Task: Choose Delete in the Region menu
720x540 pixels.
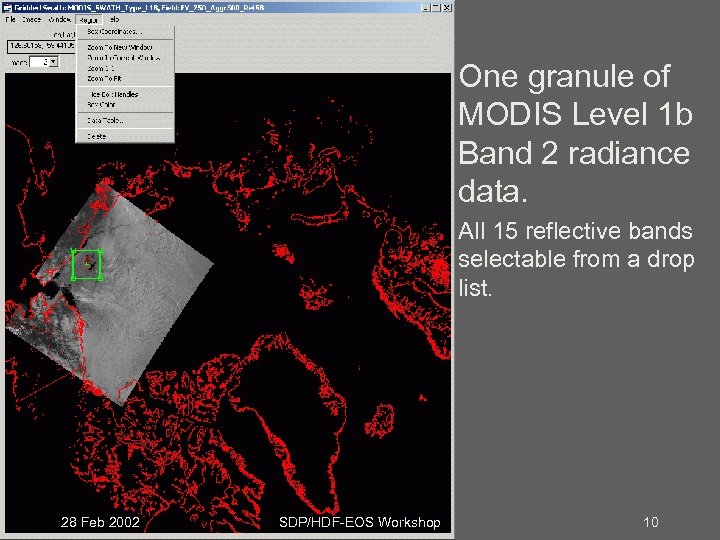Action: tap(124, 136)
